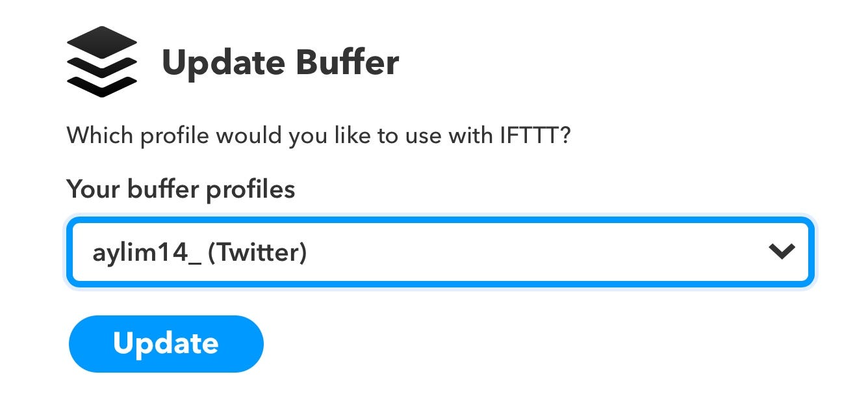Click the Your buffer profiles label
Viewport: 868px width, 411px height.
(x=181, y=189)
